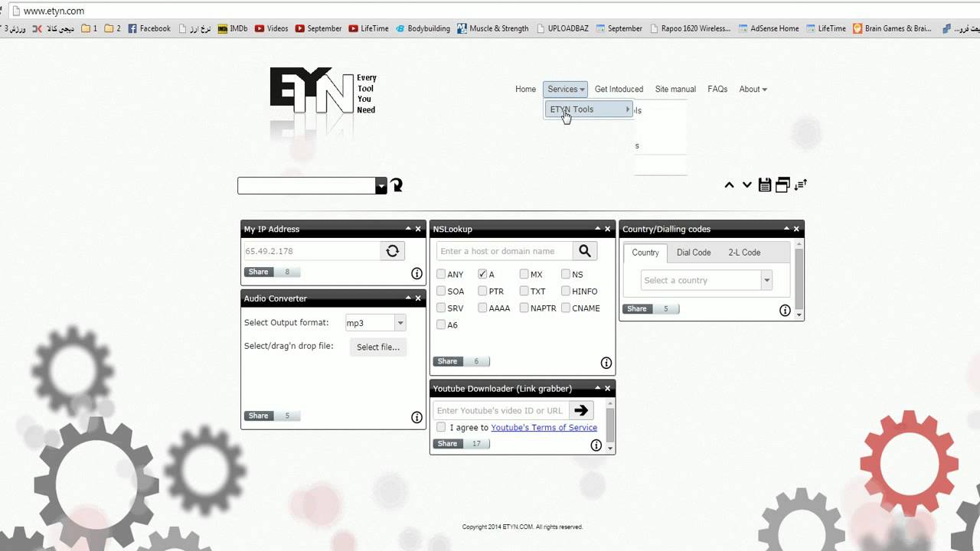Share the My IP Address widget

coord(259,272)
